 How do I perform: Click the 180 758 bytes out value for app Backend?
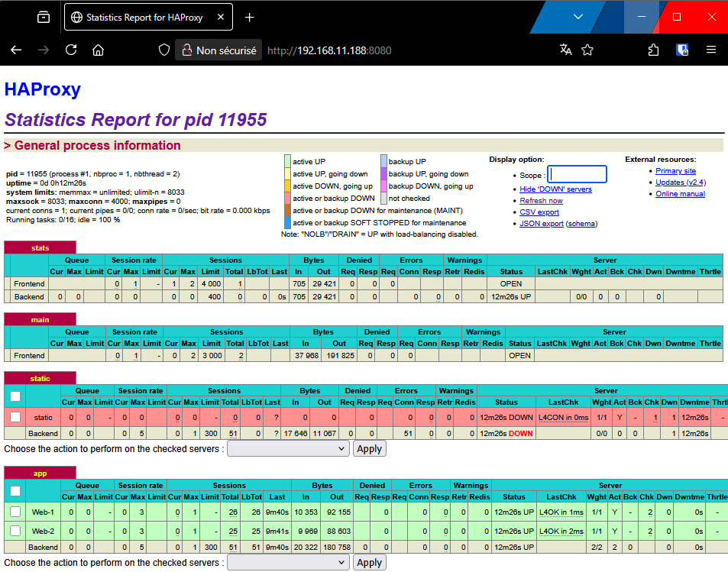pyautogui.click(x=337, y=548)
